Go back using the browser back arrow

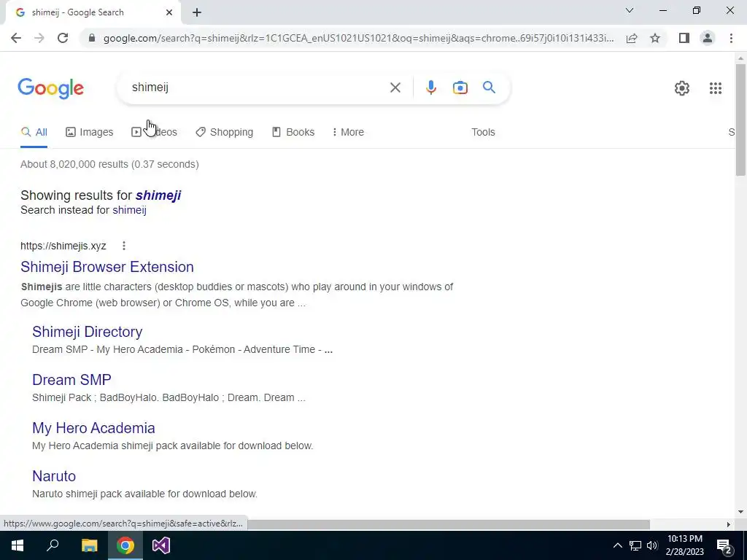(x=16, y=38)
